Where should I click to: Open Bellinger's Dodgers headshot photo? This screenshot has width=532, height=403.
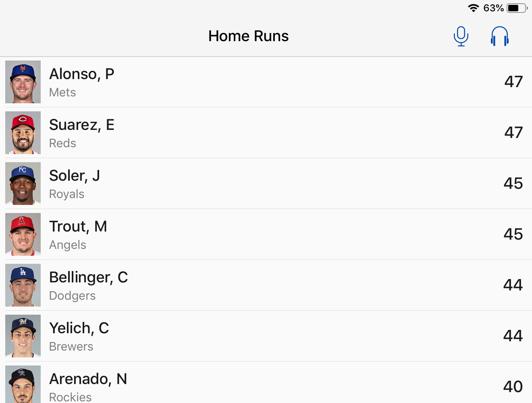click(x=23, y=285)
